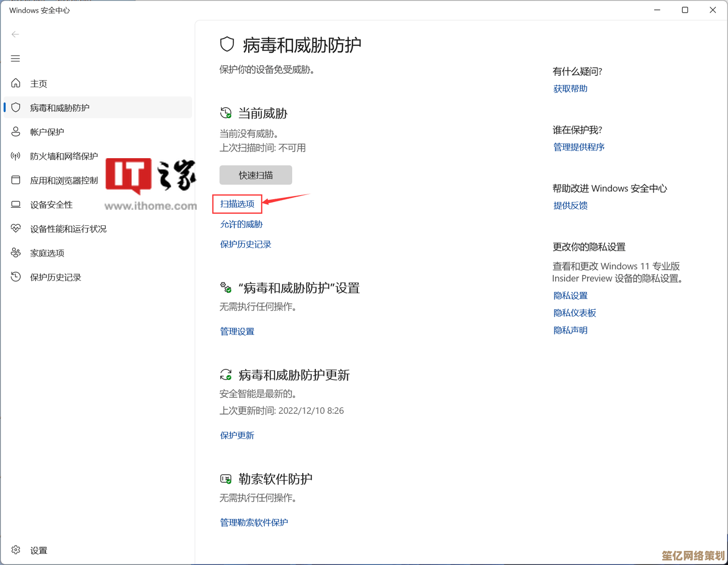This screenshot has width=728, height=565.
Task: Open 设备安全性 in the sidebar
Action: 51,204
